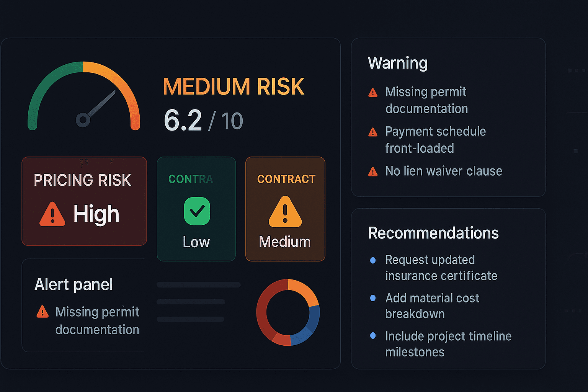This screenshot has height=392, width=588.
Task: Click the warning icon beside 'Missing permit documentation' warning
Action: tap(372, 92)
